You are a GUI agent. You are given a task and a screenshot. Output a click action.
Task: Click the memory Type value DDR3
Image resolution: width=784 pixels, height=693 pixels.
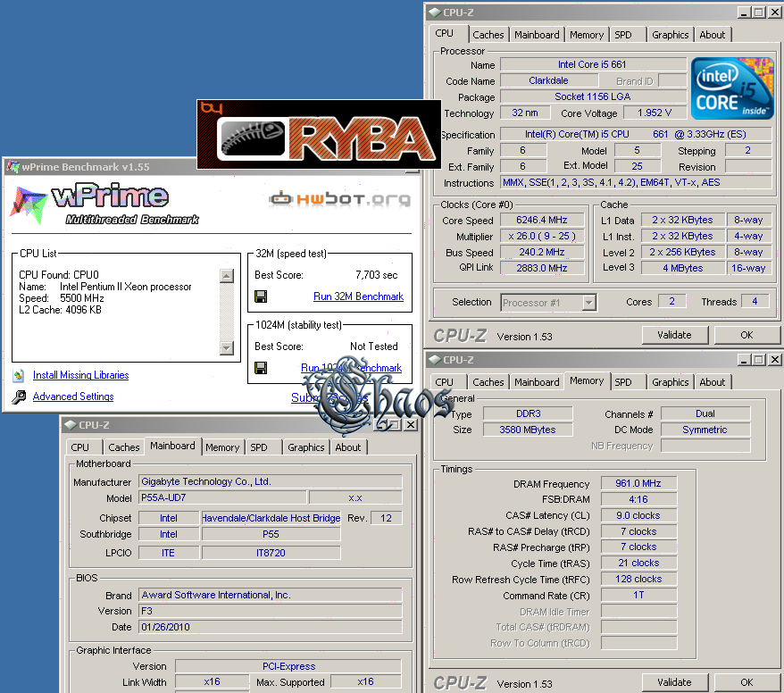coord(528,413)
